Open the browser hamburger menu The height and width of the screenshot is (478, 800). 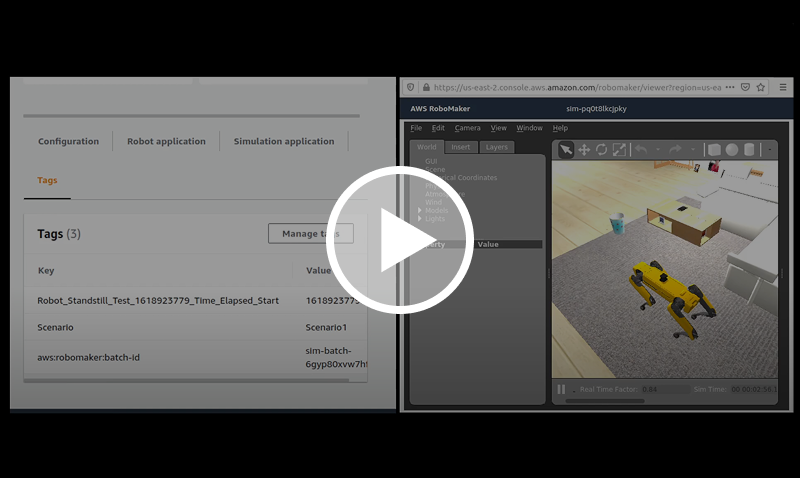tap(783, 87)
